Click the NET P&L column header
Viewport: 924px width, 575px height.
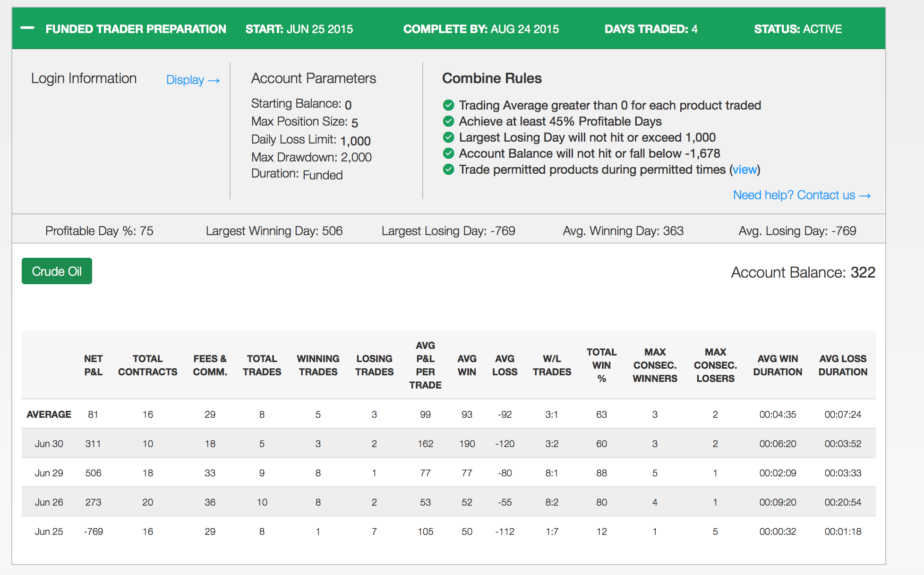[x=93, y=365]
